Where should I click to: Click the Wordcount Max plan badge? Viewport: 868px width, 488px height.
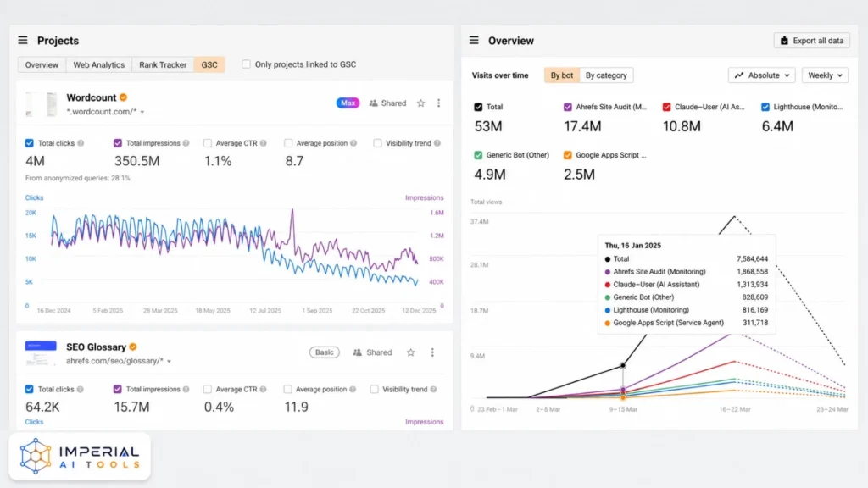[x=348, y=103]
